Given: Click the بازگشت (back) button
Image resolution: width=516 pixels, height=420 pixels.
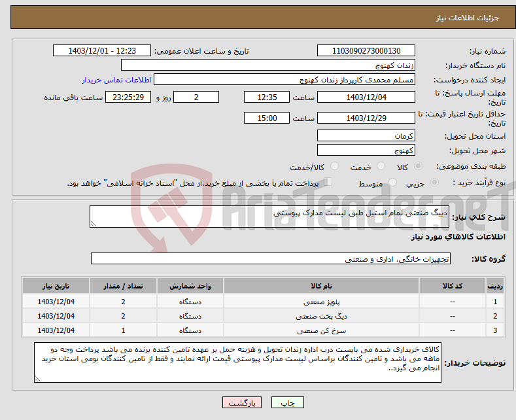Looking at the screenshot, I should click(242, 402).
